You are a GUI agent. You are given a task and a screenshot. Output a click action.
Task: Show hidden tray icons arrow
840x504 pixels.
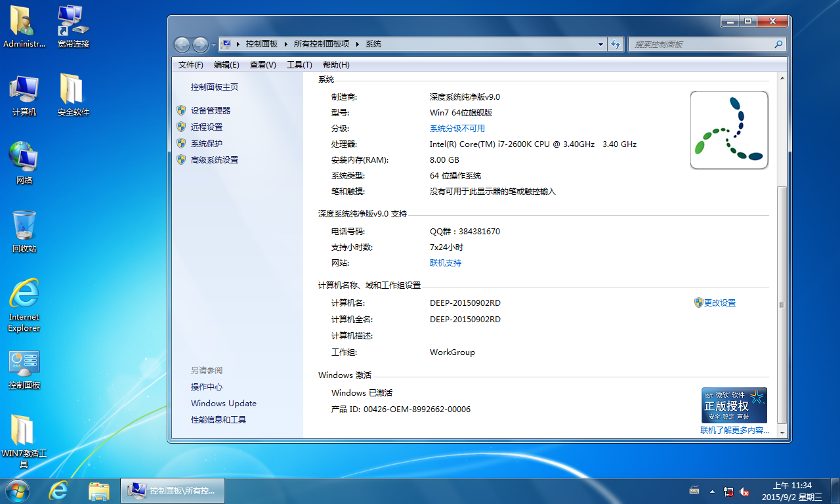pyautogui.click(x=712, y=491)
